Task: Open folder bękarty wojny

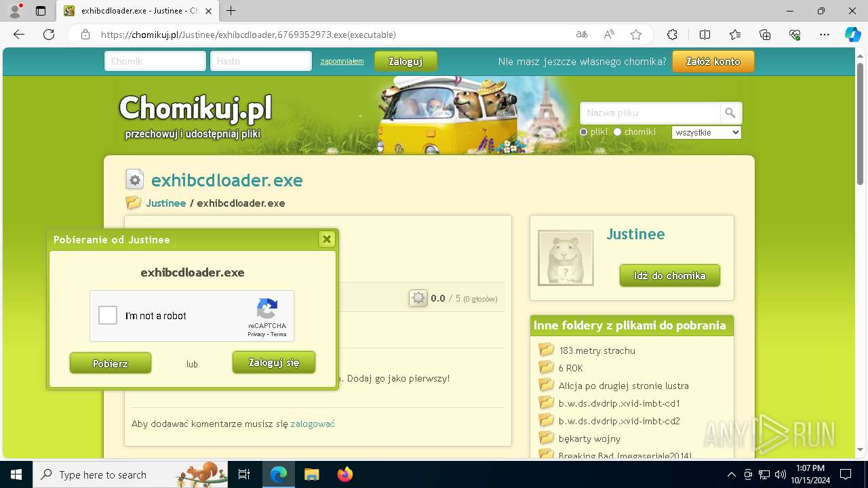Action: pyautogui.click(x=590, y=439)
